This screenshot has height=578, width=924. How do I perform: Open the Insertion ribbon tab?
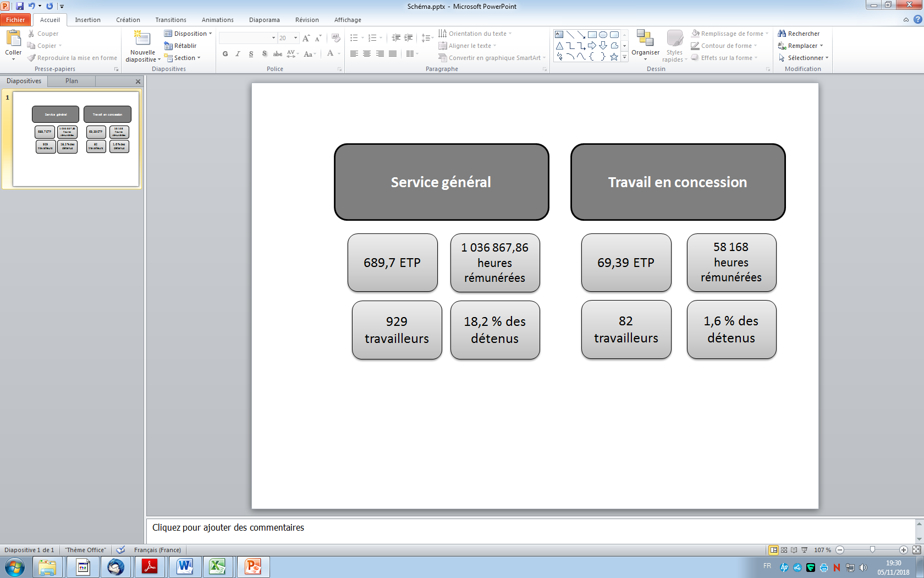point(87,20)
